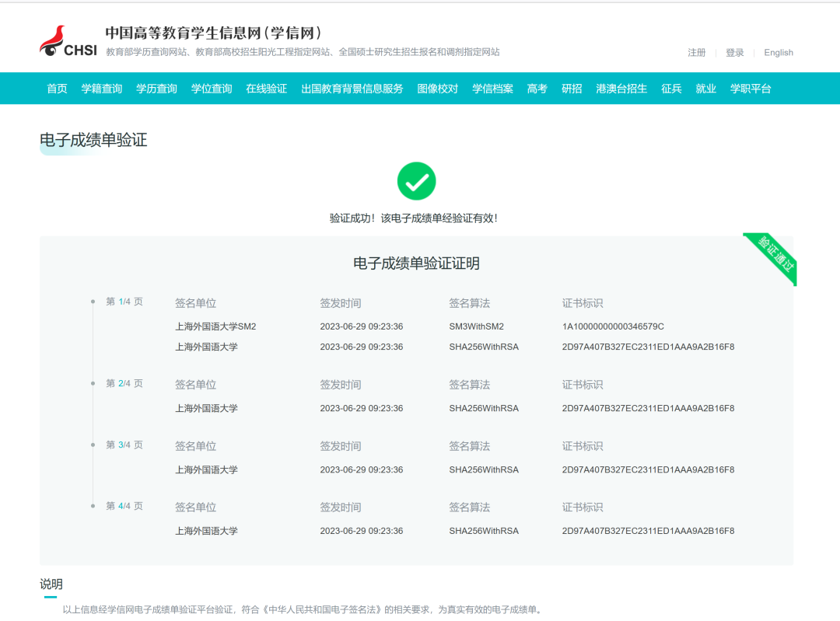This screenshot has width=840, height=621.
Task: Click 出国教育背景信息服务 in the menu
Action: coord(351,88)
